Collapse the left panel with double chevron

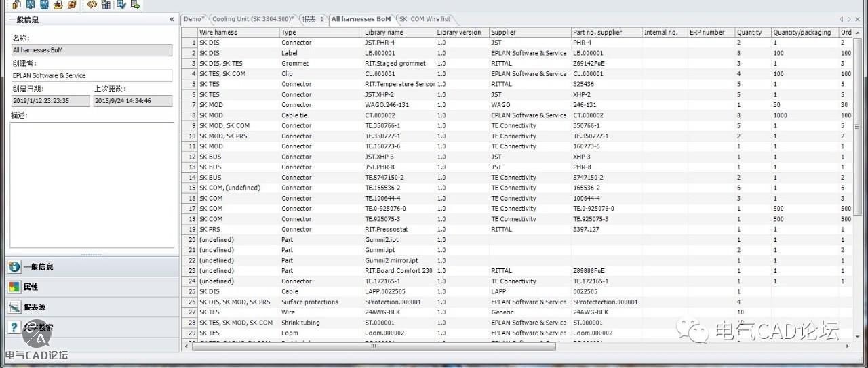172,20
